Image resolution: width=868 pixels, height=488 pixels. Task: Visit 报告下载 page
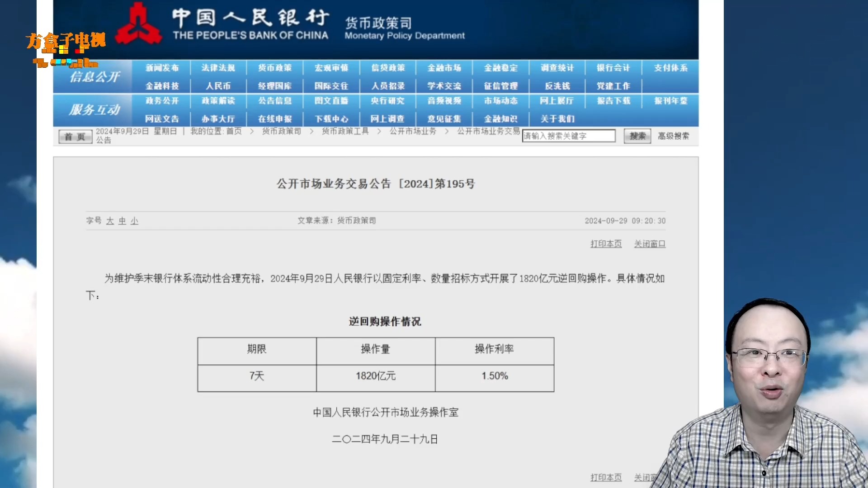(613, 101)
